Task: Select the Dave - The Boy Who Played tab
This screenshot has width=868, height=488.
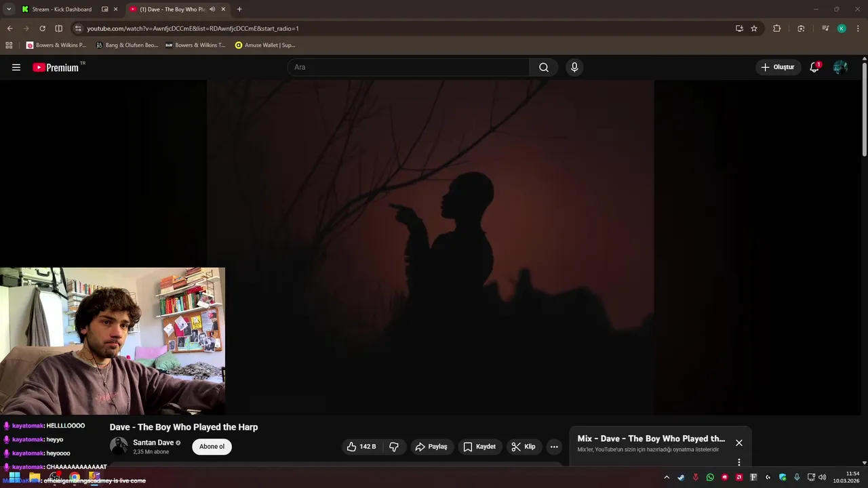Action: [172, 9]
